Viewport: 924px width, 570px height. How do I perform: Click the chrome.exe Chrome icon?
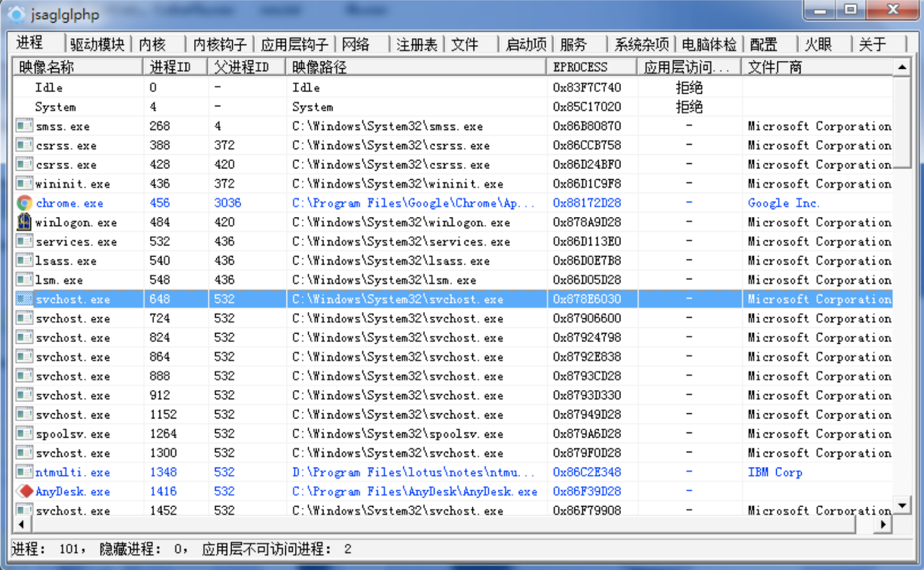pos(24,203)
